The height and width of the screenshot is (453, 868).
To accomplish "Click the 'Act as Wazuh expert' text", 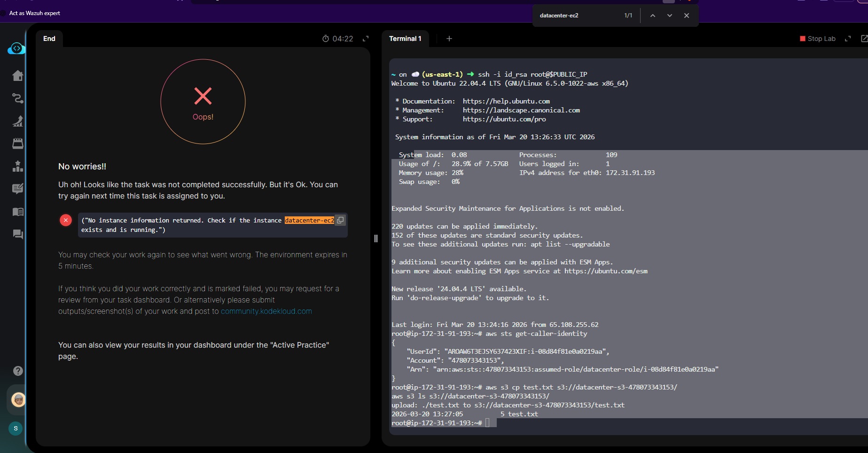I will (x=35, y=13).
